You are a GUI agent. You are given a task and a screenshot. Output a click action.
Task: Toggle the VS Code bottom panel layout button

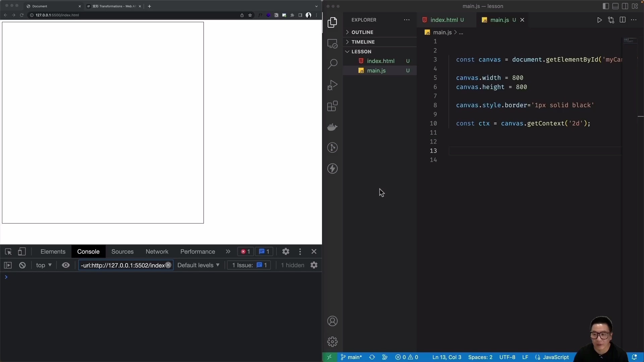click(x=615, y=6)
